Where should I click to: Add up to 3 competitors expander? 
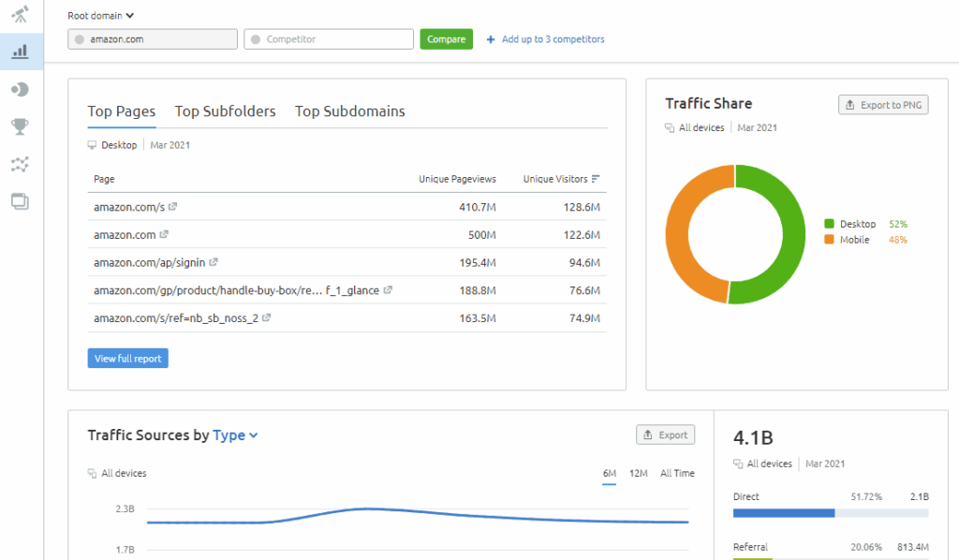point(545,39)
